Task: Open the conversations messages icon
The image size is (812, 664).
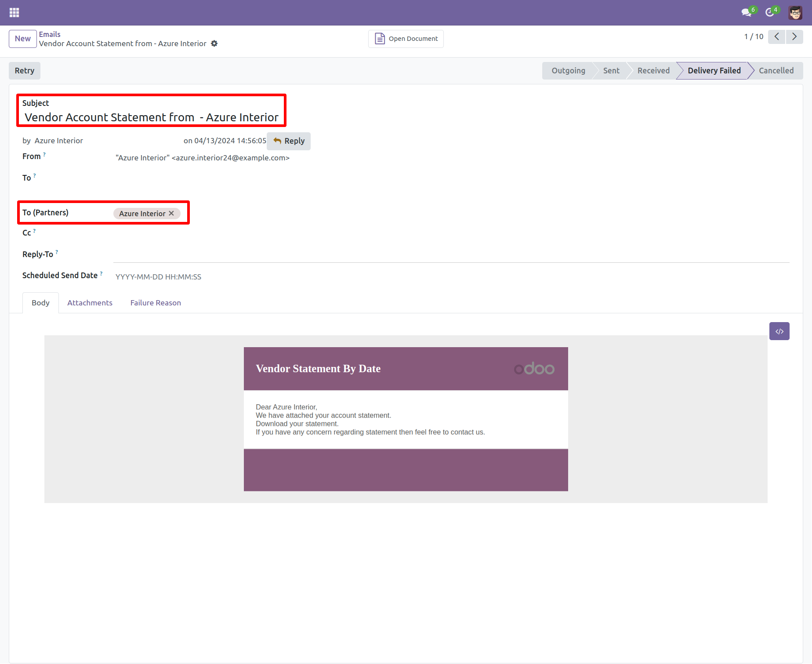Action: (747, 12)
